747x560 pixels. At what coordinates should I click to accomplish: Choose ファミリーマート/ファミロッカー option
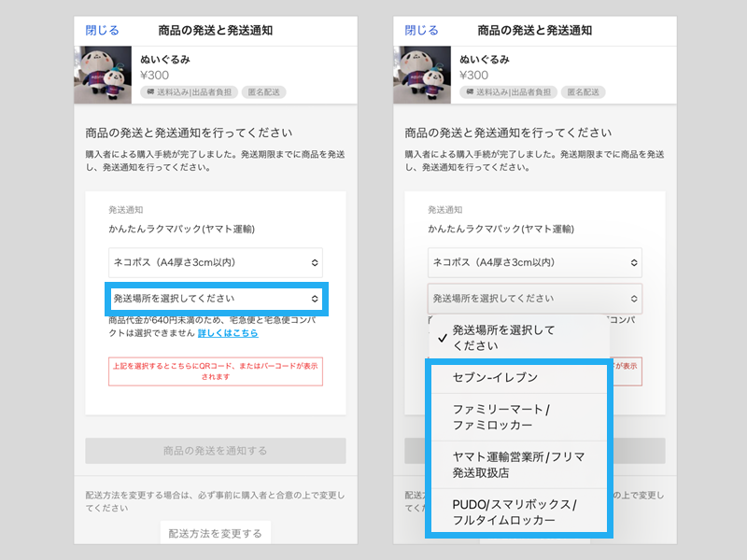point(519,417)
